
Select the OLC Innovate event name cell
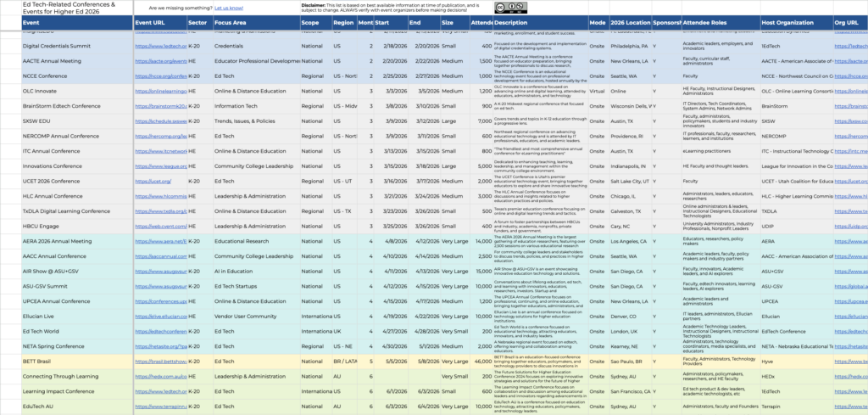pos(76,91)
